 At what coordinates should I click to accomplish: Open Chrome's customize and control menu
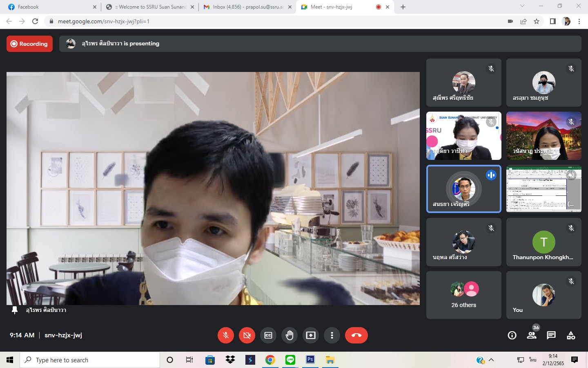579,21
